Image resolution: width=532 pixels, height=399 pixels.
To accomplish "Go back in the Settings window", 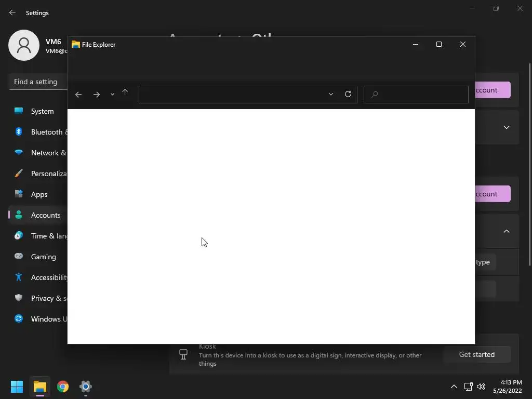I will (x=12, y=12).
